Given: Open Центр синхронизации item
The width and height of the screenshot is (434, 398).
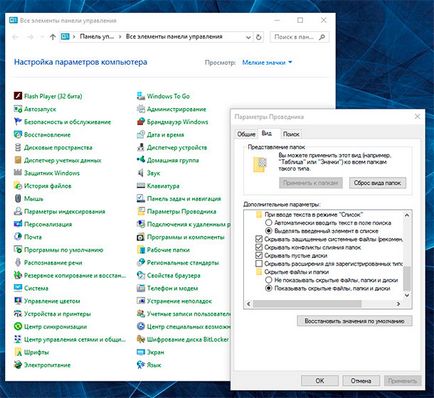Looking at the screenshot, I should tap(55, 327).
